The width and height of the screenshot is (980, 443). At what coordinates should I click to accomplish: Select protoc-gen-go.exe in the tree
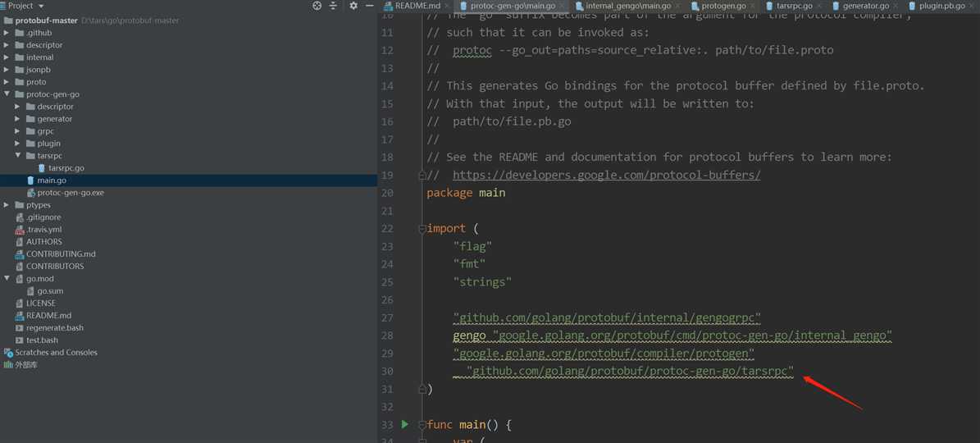[70, 193]
